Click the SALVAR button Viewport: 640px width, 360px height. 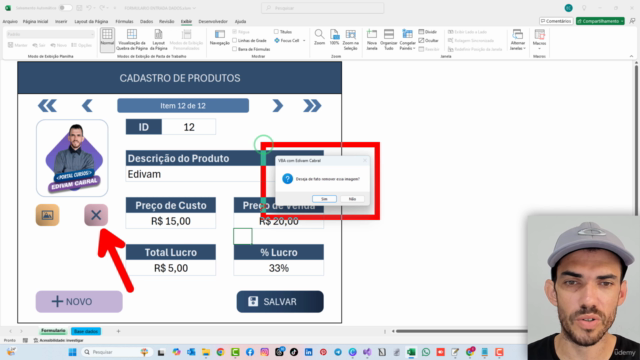(x=280, y=302)
